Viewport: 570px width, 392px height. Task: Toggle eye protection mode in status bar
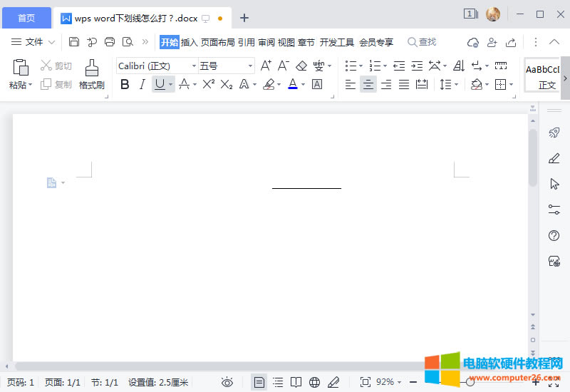[x=227, y=382]
